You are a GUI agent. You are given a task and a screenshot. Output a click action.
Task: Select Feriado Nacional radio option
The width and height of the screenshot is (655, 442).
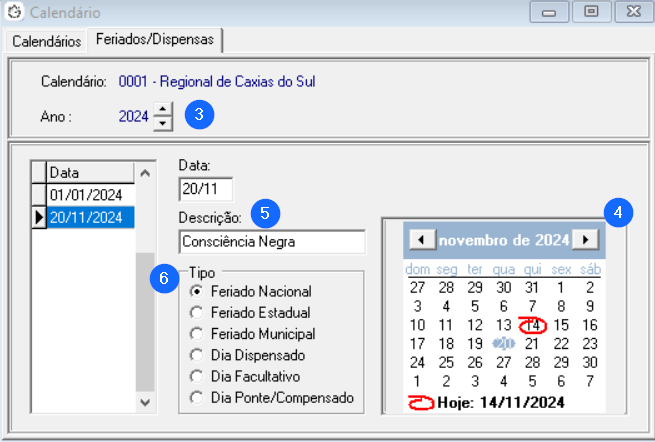196,291
